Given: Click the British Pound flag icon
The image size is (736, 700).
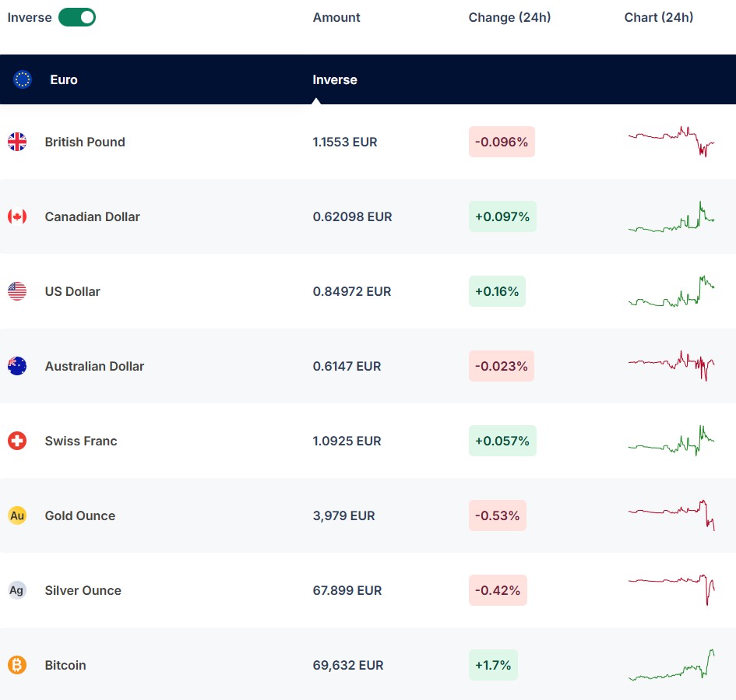Looking at the screenshot, I should point(17,142).
